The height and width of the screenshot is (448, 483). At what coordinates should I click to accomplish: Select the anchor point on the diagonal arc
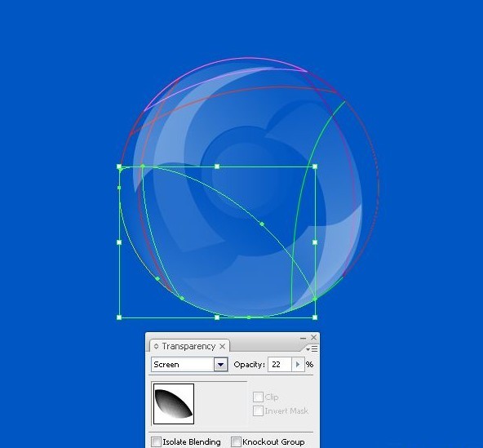(262, 224)
